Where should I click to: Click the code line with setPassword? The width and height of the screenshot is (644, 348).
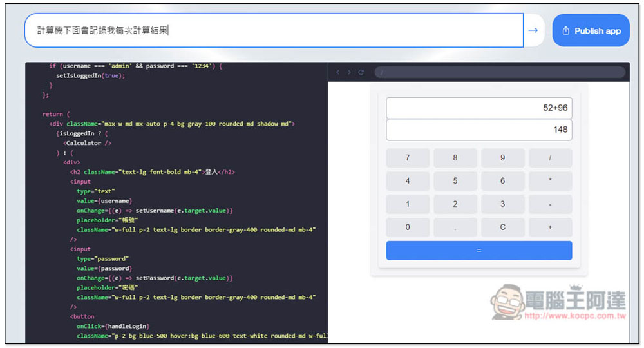click(155, 278)
